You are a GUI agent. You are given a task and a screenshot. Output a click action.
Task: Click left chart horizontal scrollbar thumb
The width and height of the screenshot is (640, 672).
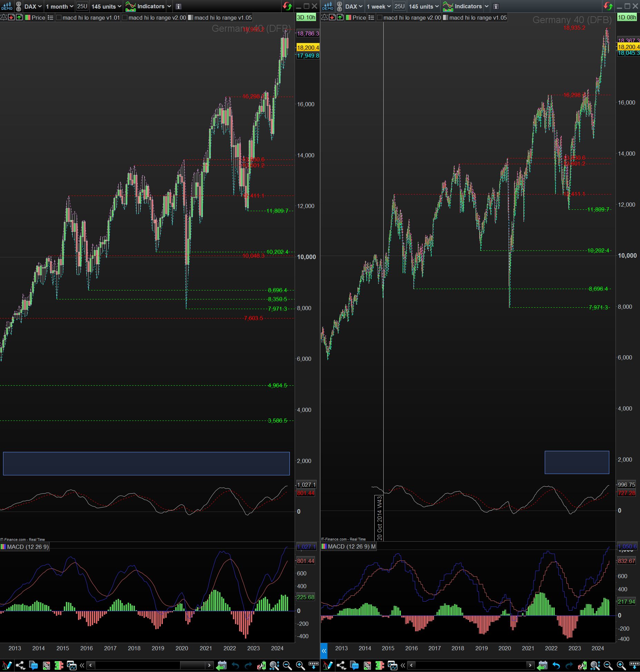(x=193, y=665)
